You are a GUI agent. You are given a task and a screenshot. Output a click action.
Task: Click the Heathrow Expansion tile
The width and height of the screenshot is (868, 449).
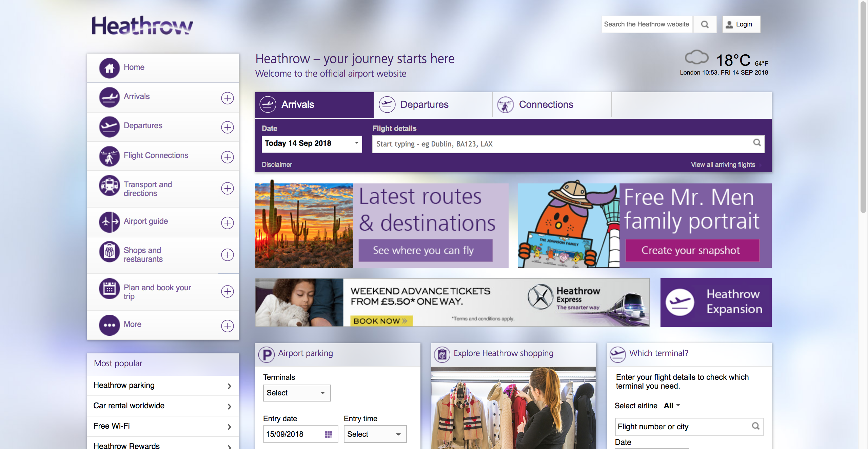[x=716, y=302]
